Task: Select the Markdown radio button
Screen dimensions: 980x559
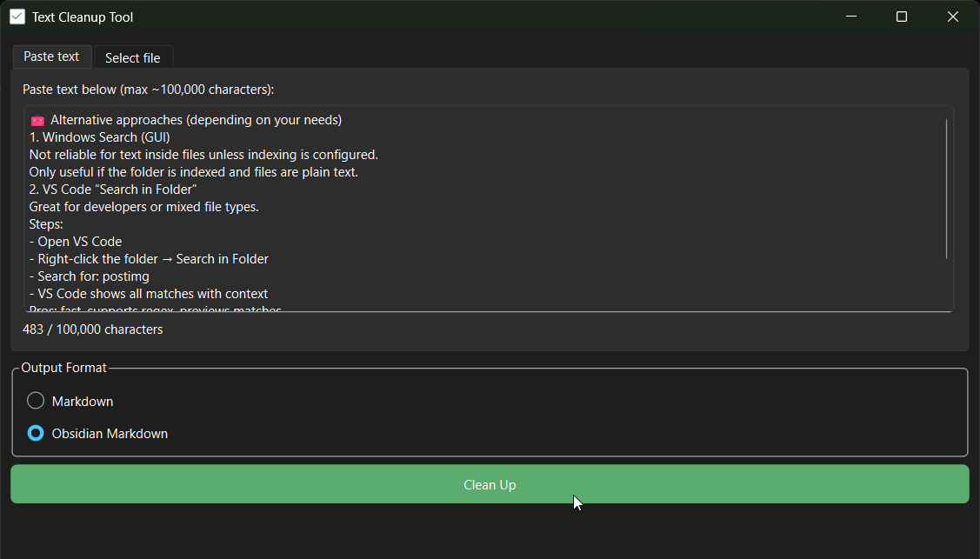Action: tap(35, 401)
